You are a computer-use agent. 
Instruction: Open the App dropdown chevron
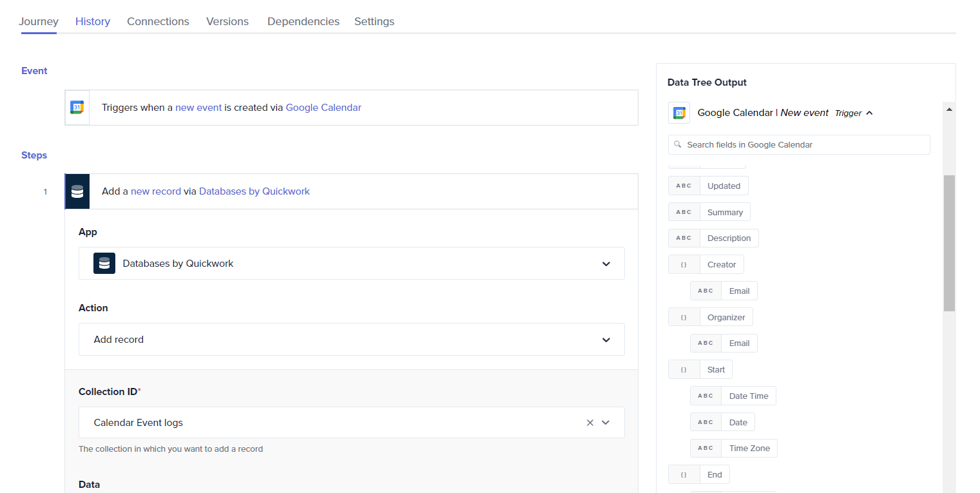click(x=606, y=264)
